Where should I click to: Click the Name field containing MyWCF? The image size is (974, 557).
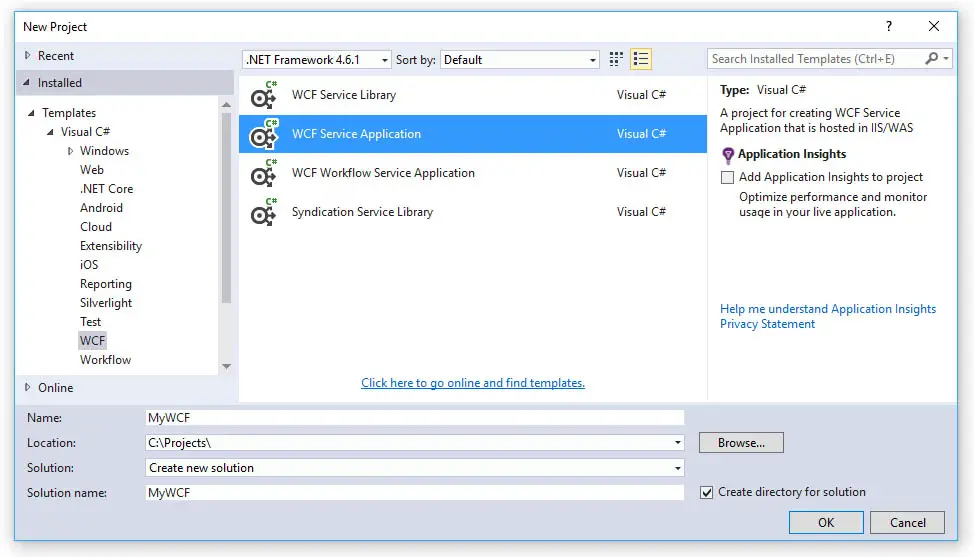point(414,418)
